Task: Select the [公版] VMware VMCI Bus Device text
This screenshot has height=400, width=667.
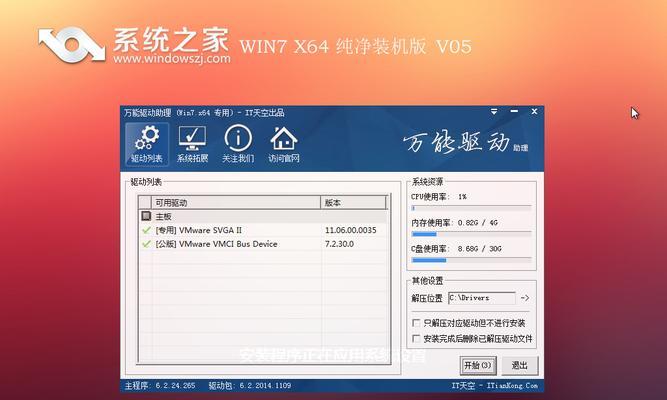Action: pyautogui.click(x=217, y=244)
